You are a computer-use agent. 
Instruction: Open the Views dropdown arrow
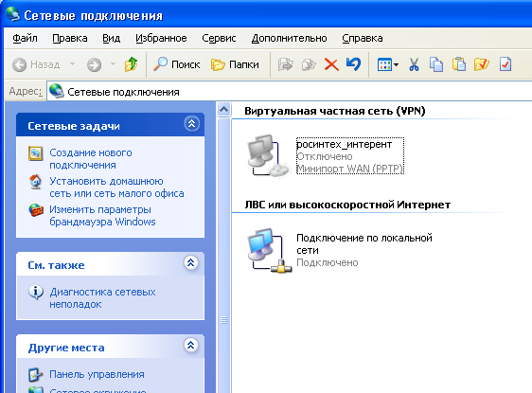(x=396, y=64)
